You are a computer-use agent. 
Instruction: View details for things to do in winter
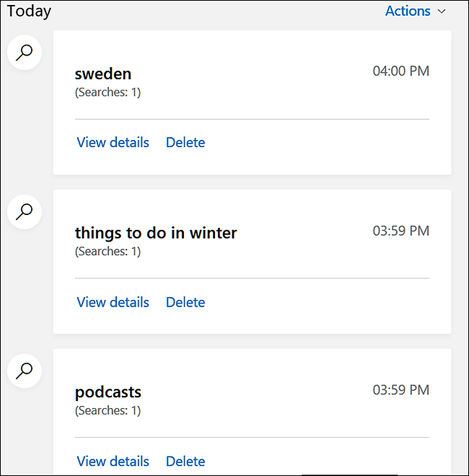113,302
